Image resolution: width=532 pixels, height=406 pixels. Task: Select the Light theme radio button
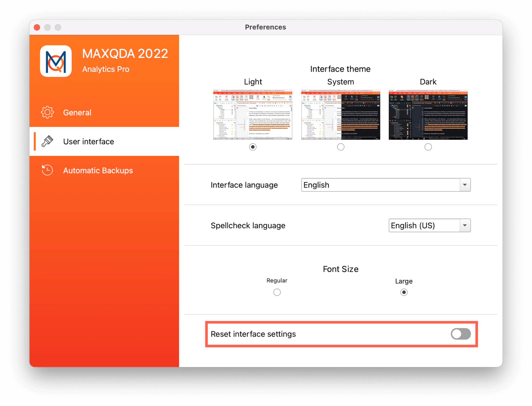coord(253,147)
